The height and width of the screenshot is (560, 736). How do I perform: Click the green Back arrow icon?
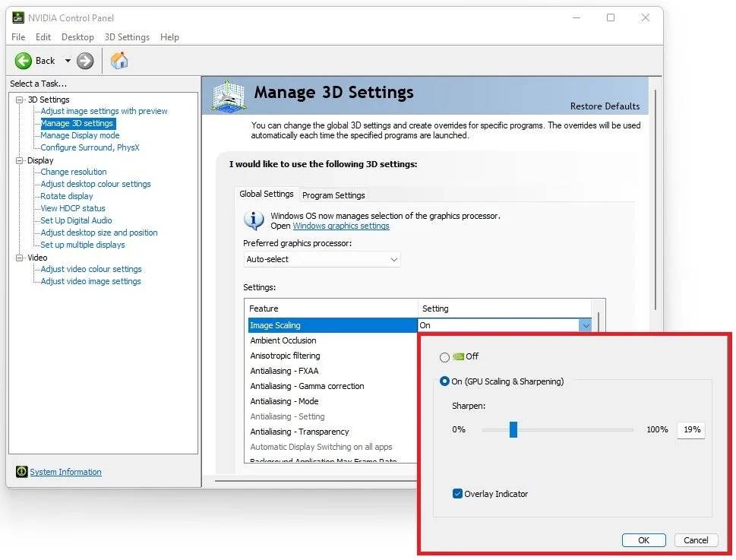(x=23, y=61)
